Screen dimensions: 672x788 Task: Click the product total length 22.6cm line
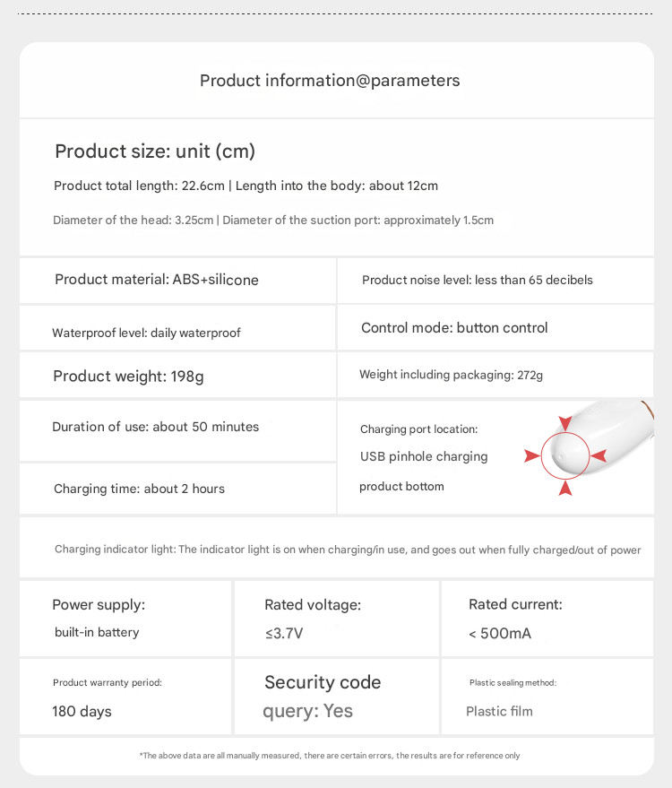coord(246,186)
